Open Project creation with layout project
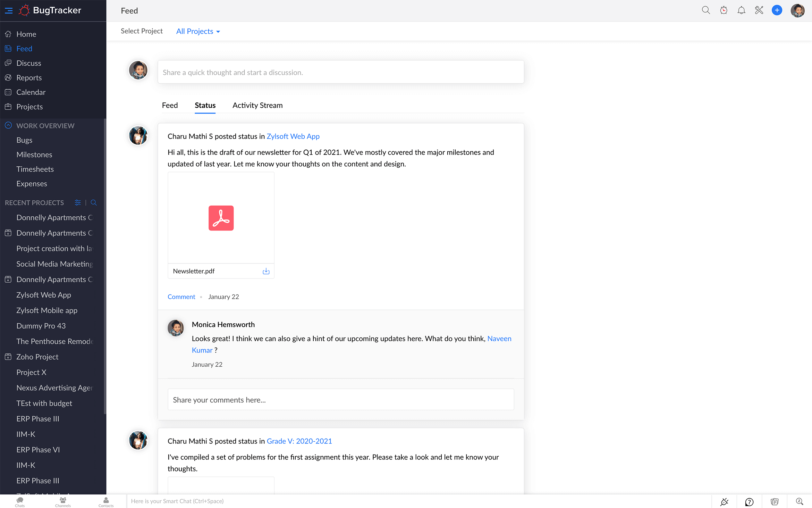 (x=54, y=249)
